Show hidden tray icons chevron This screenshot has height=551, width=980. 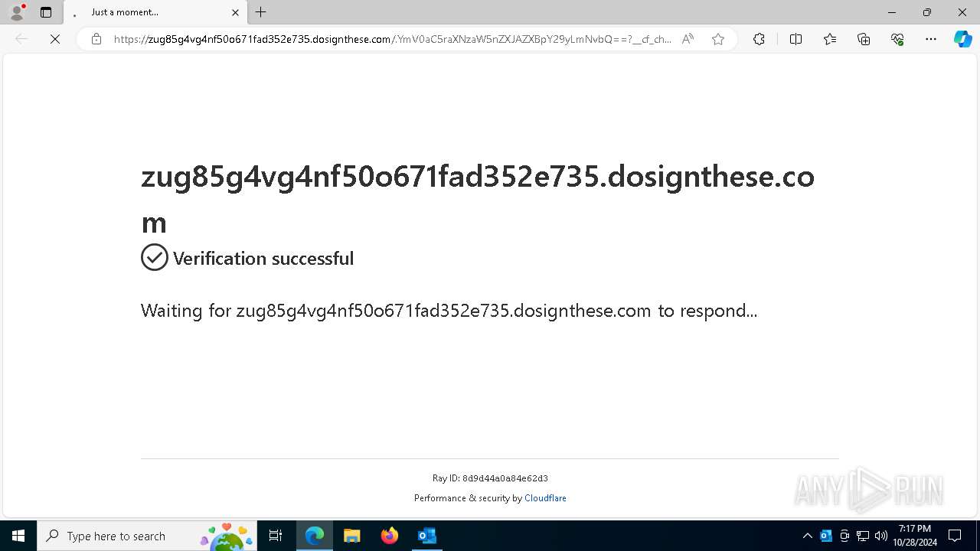807,536
